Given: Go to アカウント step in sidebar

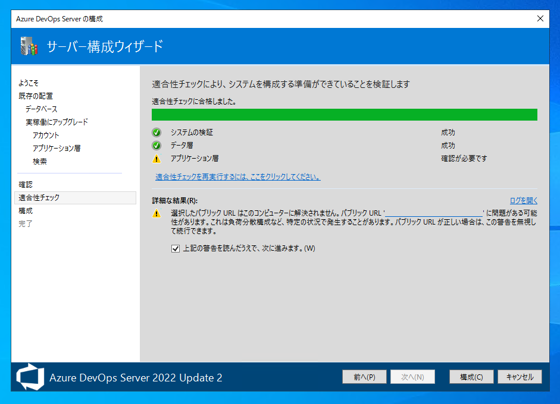Looking at the screenshot, I should click(46, 135).
